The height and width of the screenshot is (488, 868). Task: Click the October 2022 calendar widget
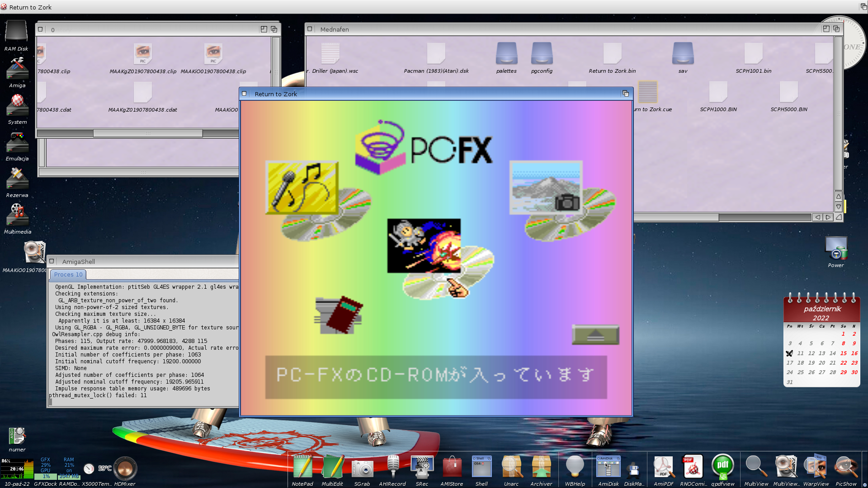pyautogui.click(x=821, y=340)
